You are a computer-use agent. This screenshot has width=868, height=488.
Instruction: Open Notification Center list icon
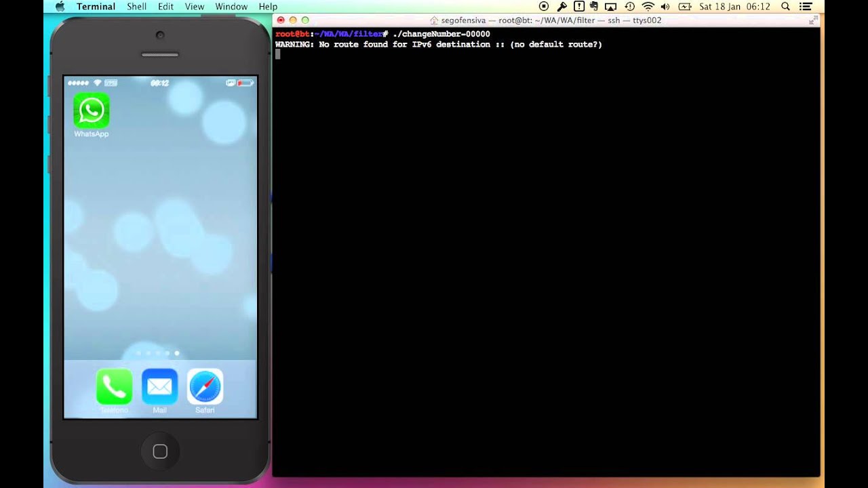coord(806,7)
